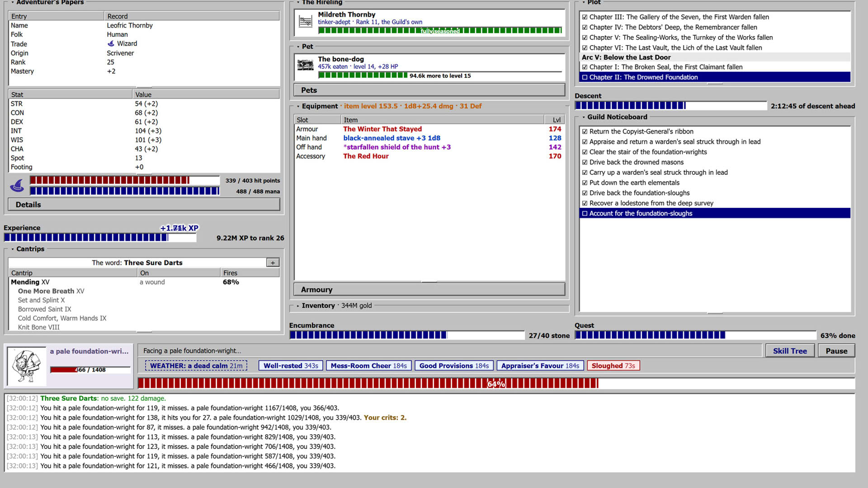The image size is (868, 488).
Task: Click the WEATHER: a dead calm status
Action: click(x=196, y=366)
